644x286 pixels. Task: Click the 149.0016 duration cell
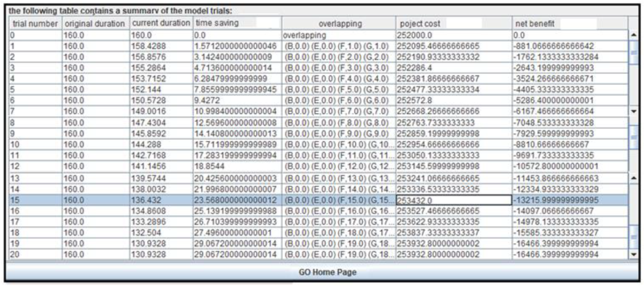pos(161,111)
